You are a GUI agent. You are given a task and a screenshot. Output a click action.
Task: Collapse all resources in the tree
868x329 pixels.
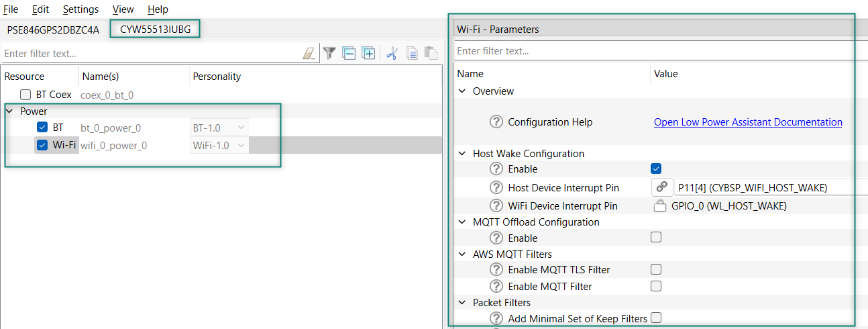349,54
